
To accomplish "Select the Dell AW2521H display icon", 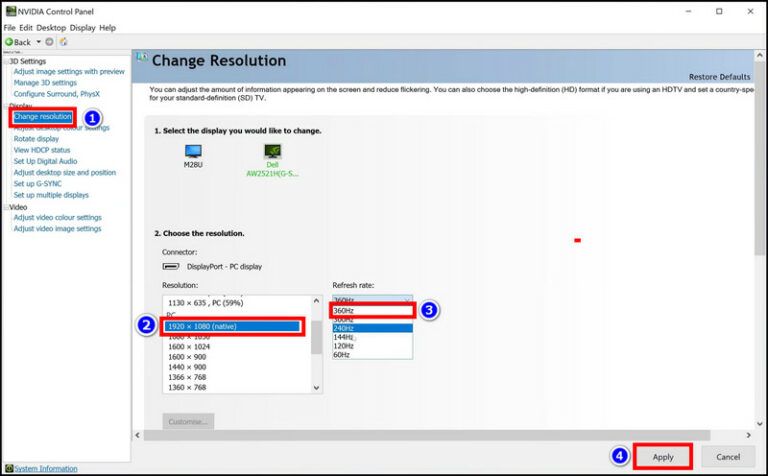I will [272, 151].
